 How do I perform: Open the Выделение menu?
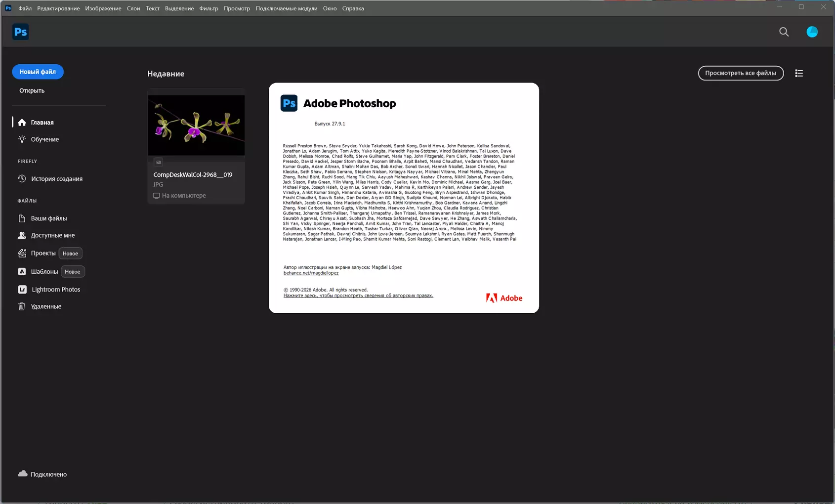(179, 8)
